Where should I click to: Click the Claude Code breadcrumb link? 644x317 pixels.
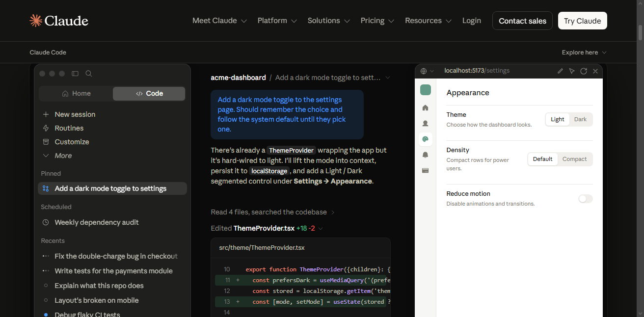pos(48,53)
